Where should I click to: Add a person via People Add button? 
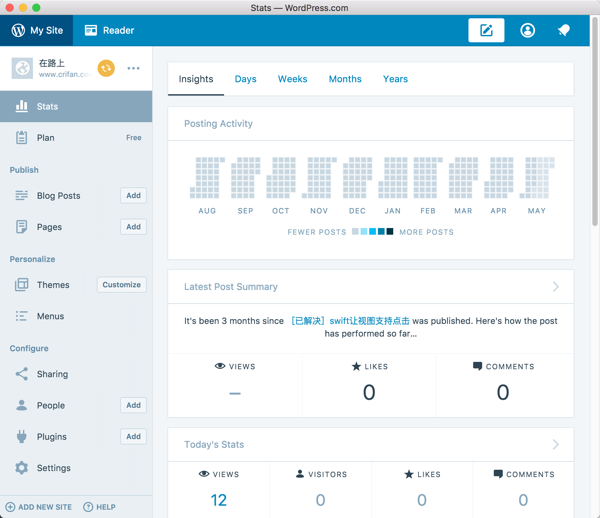pyautogui.click(x=133, y=405)
